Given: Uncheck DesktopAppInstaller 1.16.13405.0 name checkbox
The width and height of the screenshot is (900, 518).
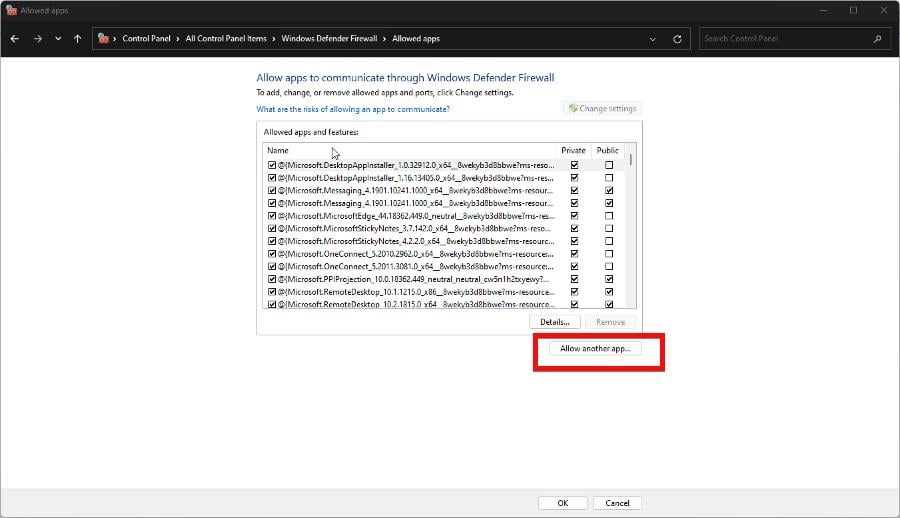Looking at the screenshot, I should [x=272, y=177].
